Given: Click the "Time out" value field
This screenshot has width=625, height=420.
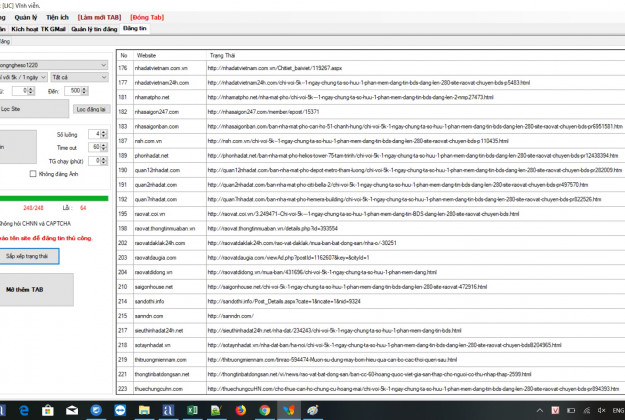Looking at the screenshot, I should (93, 147).
